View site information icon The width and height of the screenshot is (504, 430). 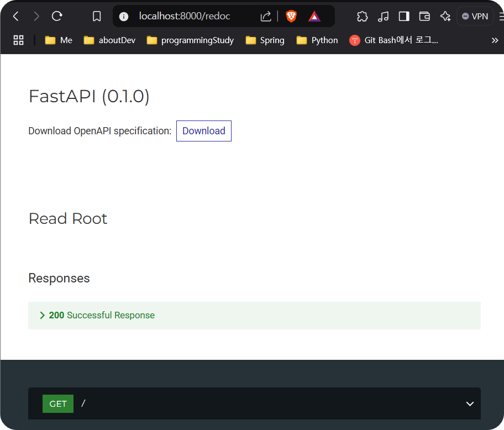(x=124, y=16)
